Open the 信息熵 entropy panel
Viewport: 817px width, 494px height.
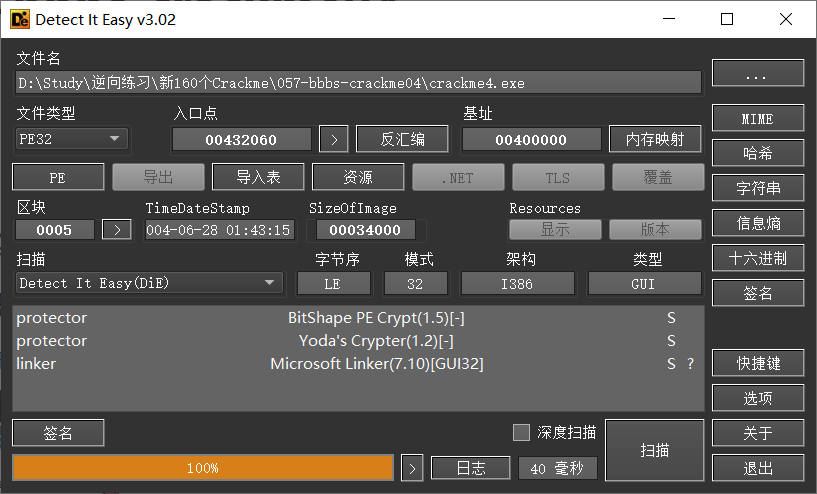point(757,223)
